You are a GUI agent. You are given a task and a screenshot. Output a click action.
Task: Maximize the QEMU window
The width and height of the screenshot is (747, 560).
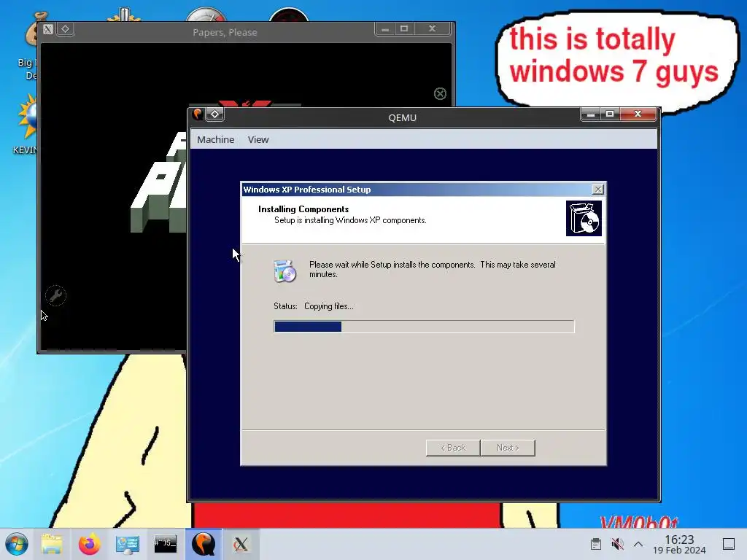610,114
